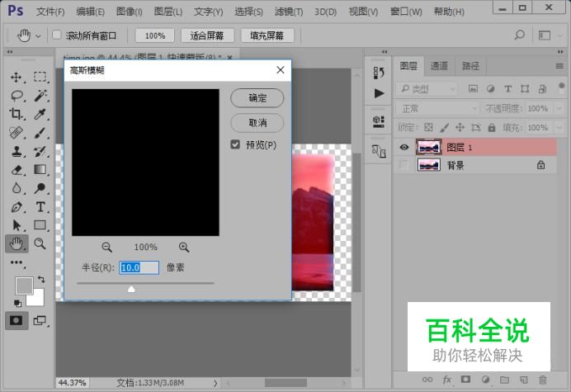Select the Pen tool
This screenshot has width=571, height=392.
click(16, 207)
